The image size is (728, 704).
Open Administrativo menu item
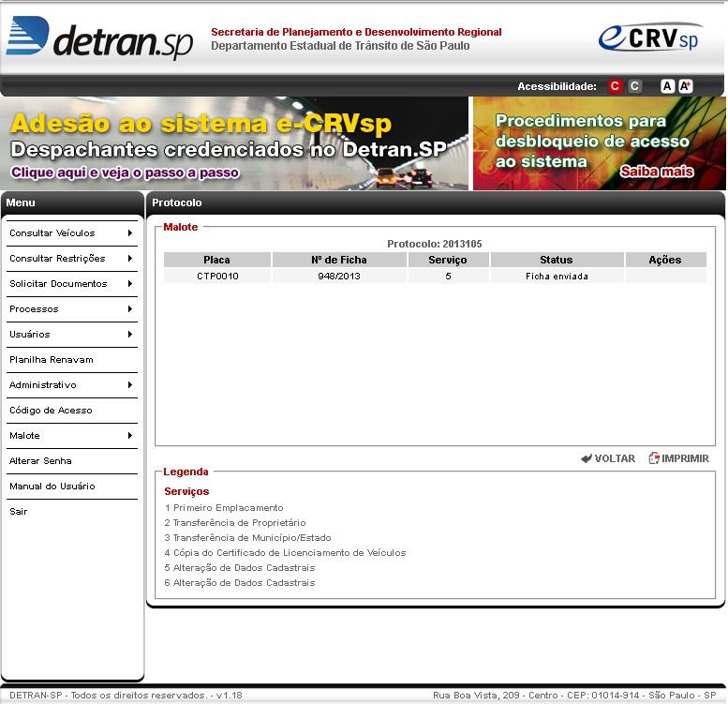(x=72, y=385)
